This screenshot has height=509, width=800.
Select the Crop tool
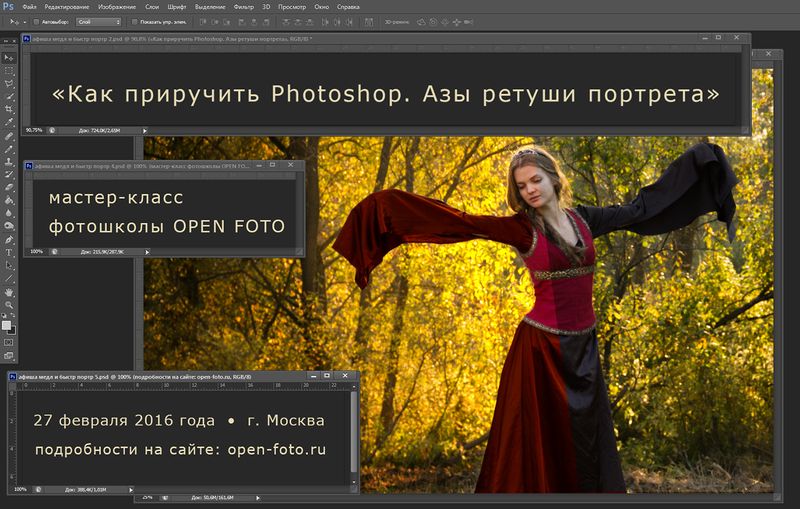(x=9, y=109)
